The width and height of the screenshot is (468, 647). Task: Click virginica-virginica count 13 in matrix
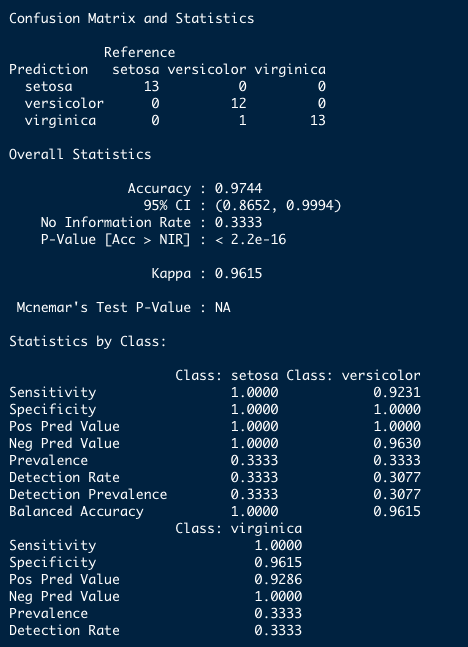318,120
